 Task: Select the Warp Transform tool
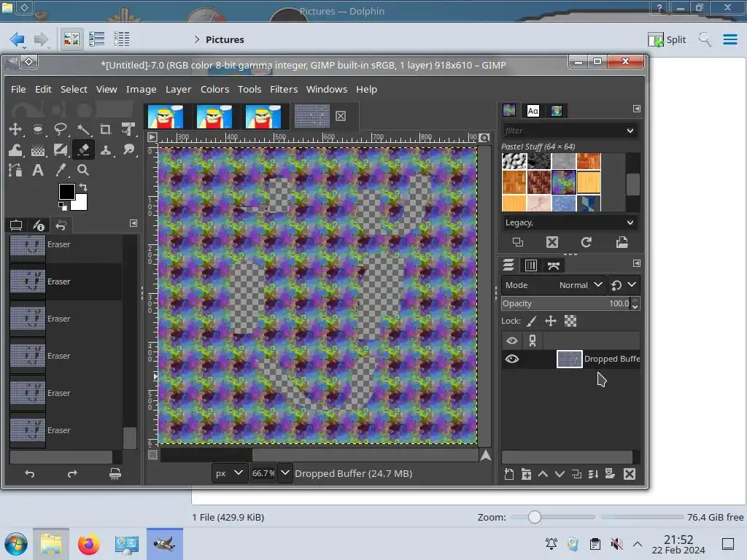tap(15, 150)
